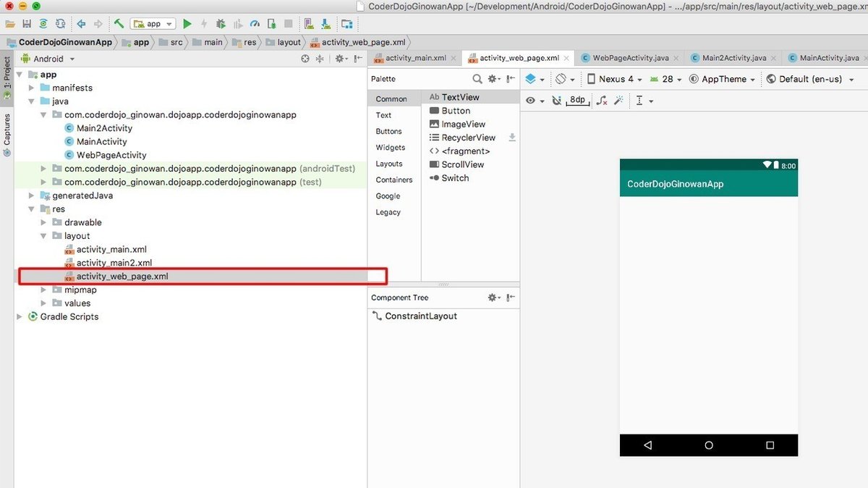Open the Android project view dropdown

click(49, 59)
